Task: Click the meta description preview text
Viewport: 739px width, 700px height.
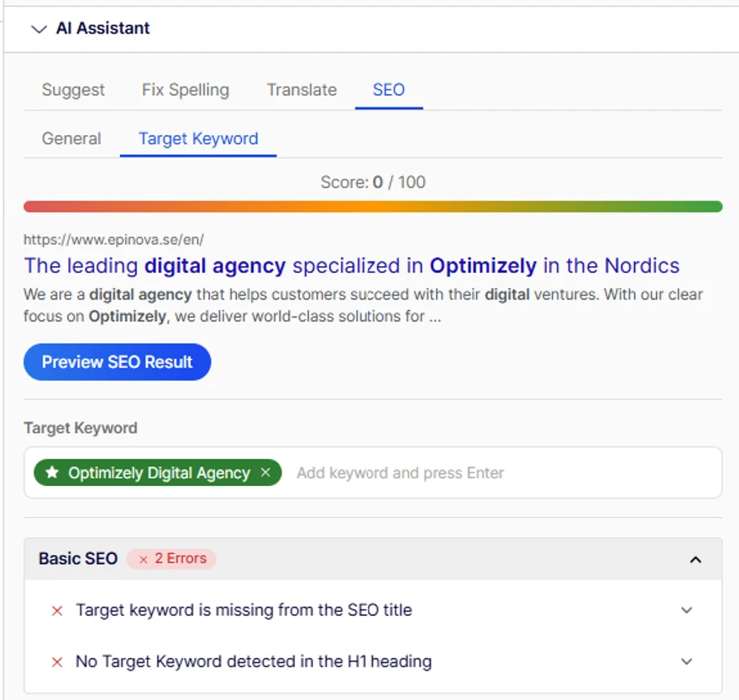Action: coord(363,306)
